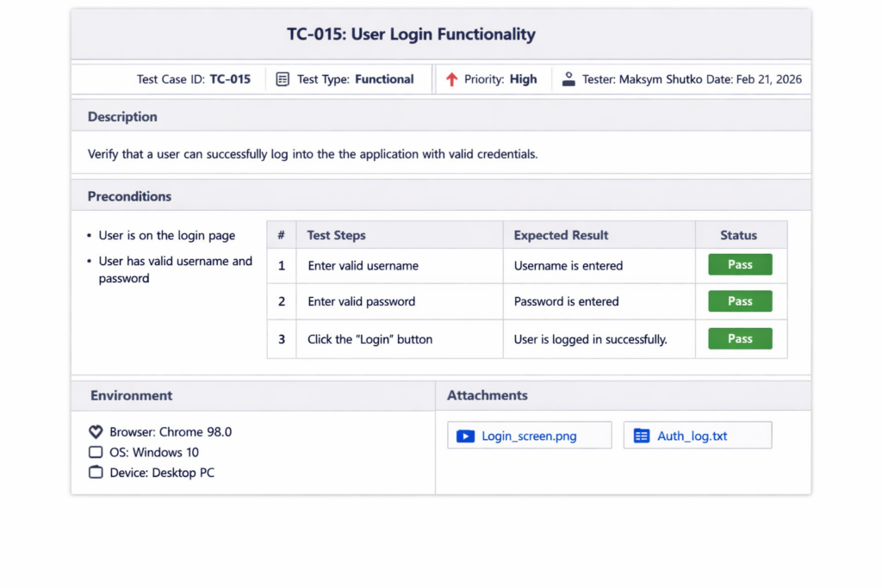Click the Pass status for step 1
The width and height of the screenshot is (882, 588).
[740, 265]
